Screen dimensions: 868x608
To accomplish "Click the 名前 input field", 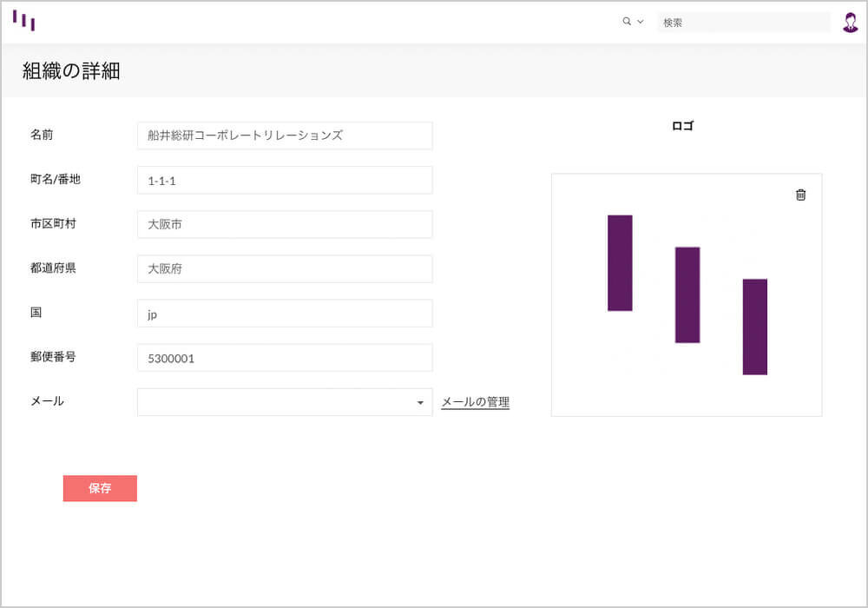I will tap(285, 135).
